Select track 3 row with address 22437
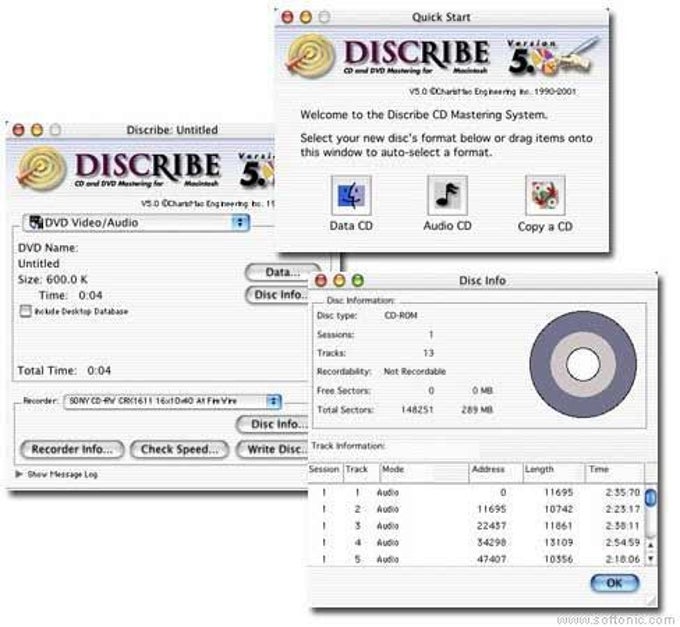Image resolution: width=680 pixels, height=627 pixels. click(476, 526)
